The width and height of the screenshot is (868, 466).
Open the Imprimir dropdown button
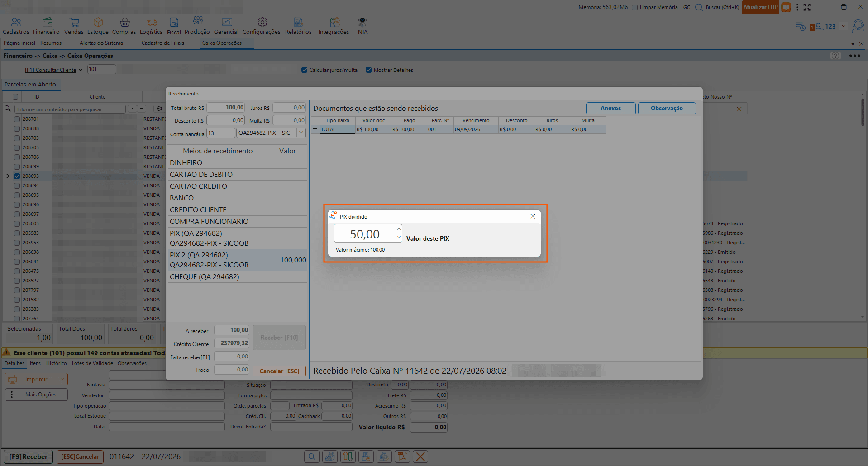tap(36, 379)
